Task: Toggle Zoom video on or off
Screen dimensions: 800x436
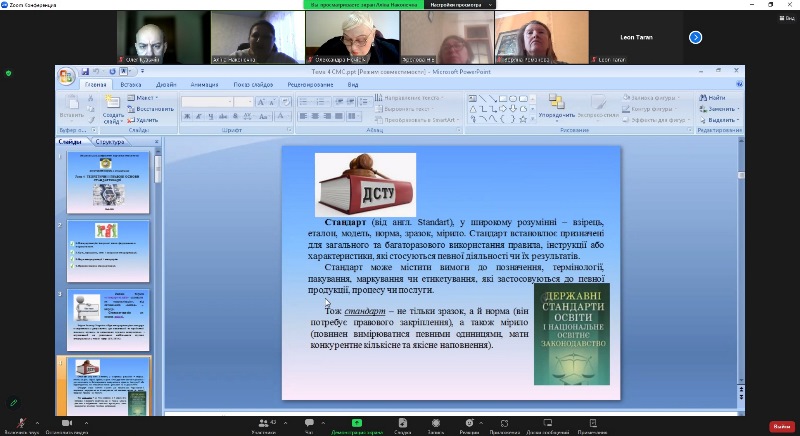Action: click(x=66, y=423)
